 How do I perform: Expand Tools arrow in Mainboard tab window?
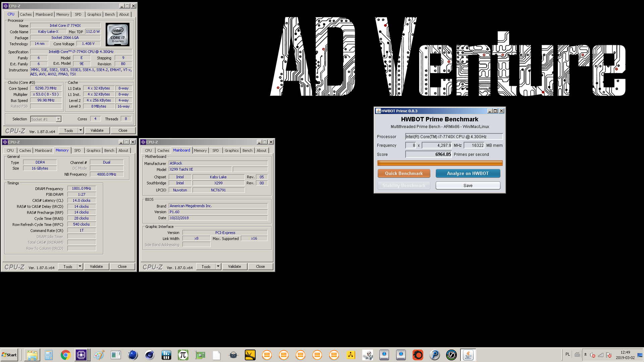218,266
